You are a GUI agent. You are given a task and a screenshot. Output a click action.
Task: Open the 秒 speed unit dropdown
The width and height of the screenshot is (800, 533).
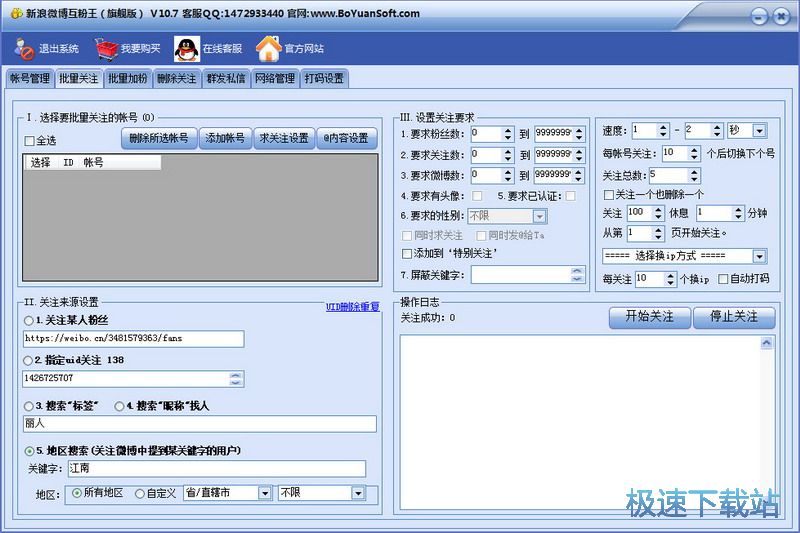[759, 131]
